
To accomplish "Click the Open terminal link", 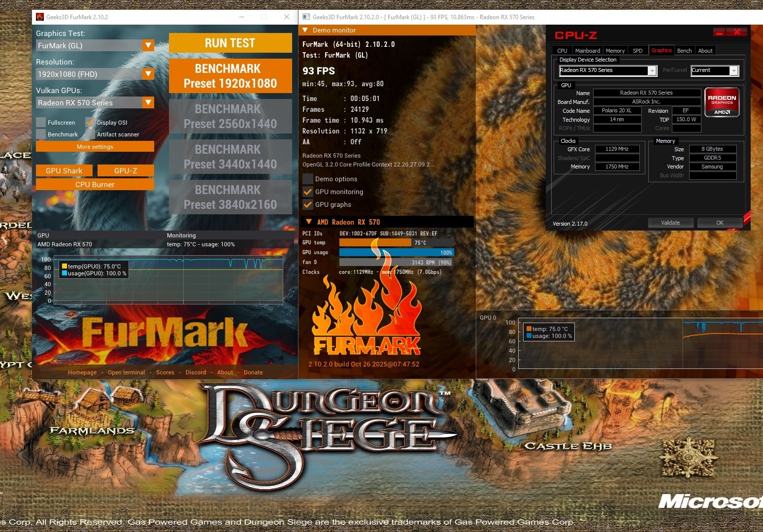I will pyautogui.click(x=127, y=372).
